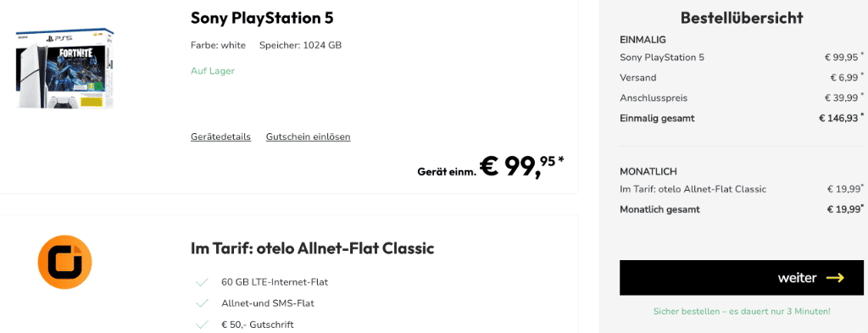
Task: Click the Gerät einm. € 99,95 price
Action: pyautogui.click(x=491, y=166)
